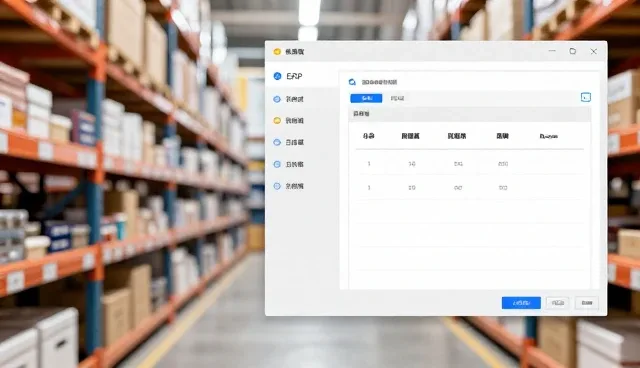Select the first data row of the table
640x368 pixels.
(469, 164)
